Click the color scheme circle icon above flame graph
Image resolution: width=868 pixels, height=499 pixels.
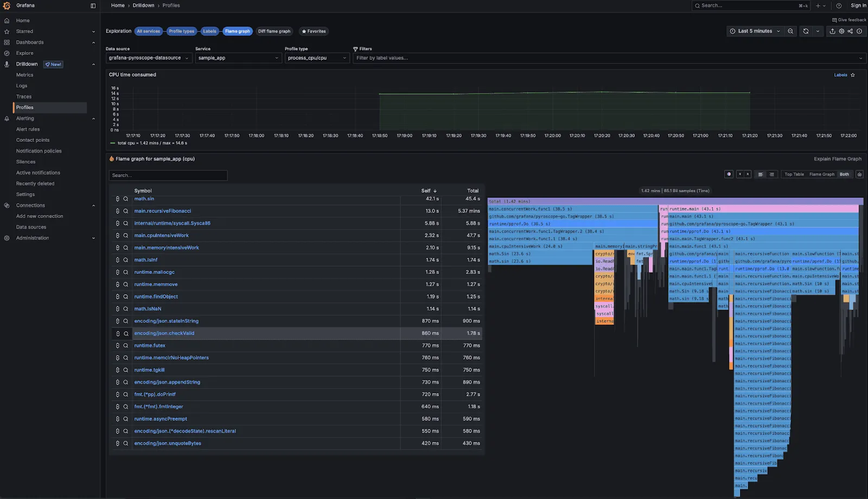pyautogui.click(x=729, y=174)
